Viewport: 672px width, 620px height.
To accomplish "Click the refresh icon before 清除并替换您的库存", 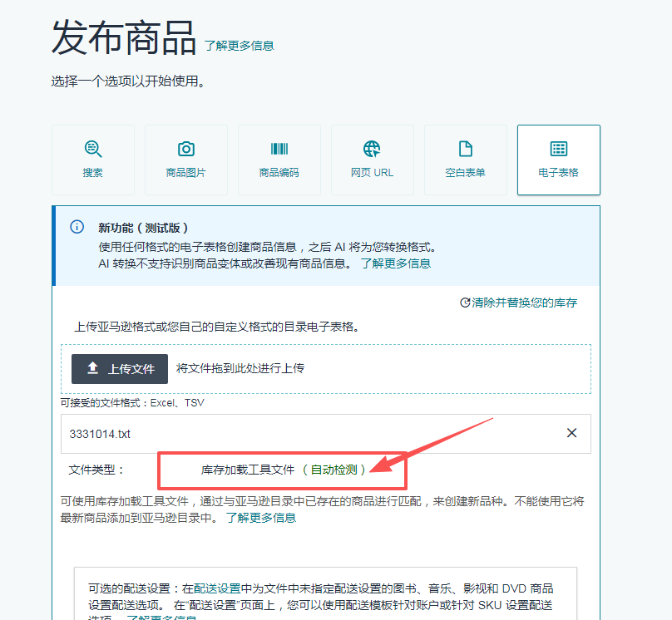I will (465, 303).
